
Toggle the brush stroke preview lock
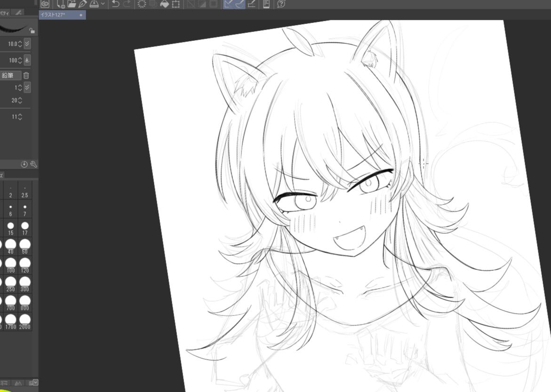[32, 31]
